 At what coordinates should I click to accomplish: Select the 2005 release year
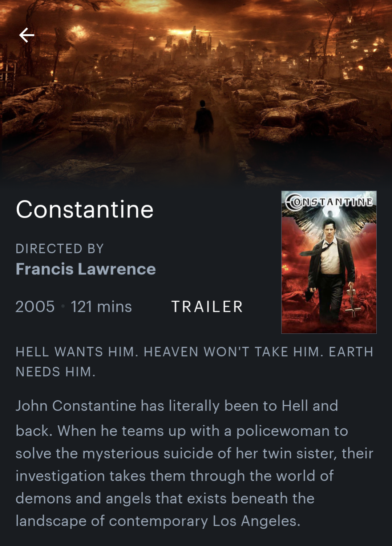point(35,306)
